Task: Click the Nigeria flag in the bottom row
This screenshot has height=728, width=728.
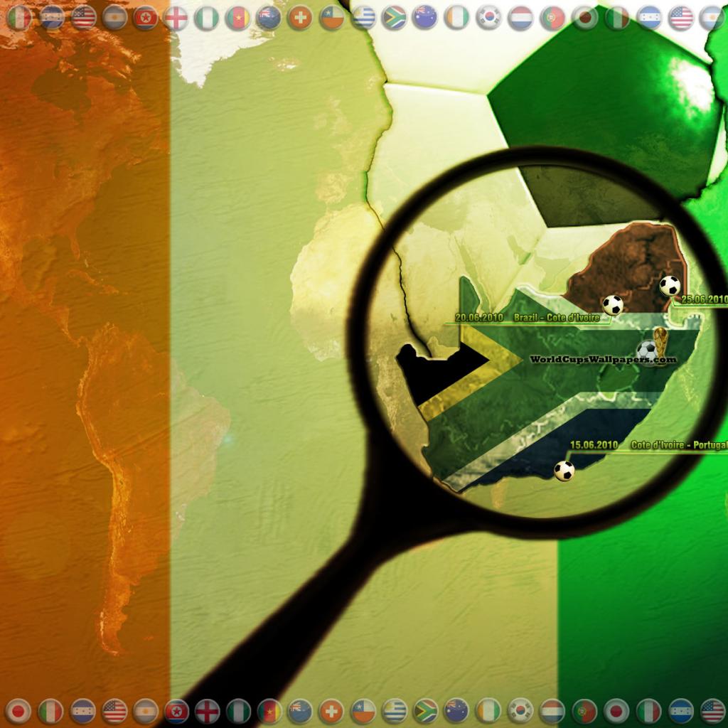Action: (238, 710)
